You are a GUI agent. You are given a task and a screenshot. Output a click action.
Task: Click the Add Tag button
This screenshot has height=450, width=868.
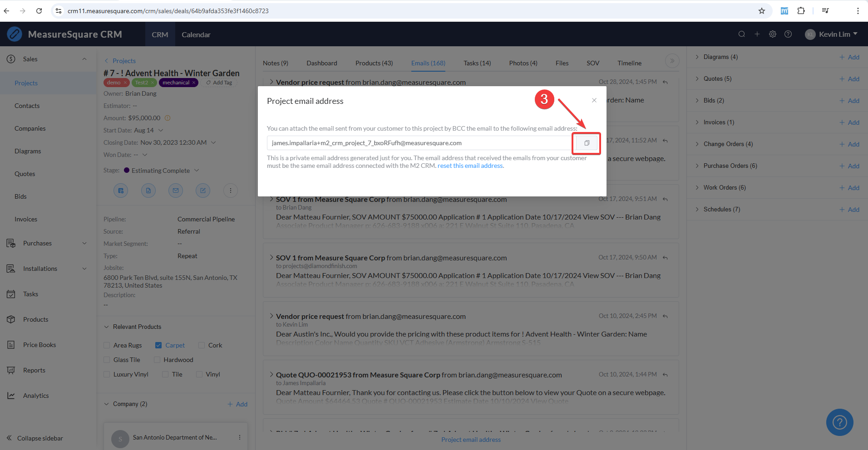[x=219, y=83]
